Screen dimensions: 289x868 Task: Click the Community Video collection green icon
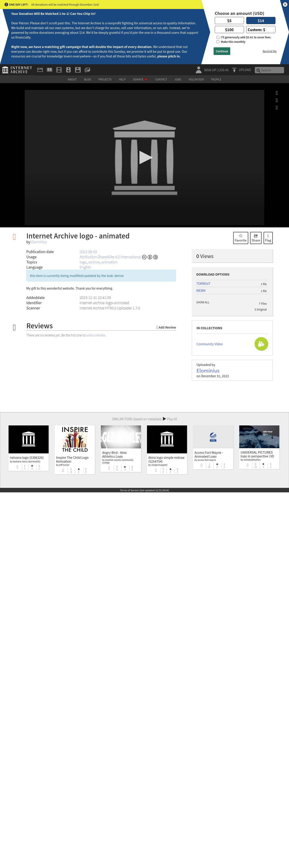click(261, 344)
